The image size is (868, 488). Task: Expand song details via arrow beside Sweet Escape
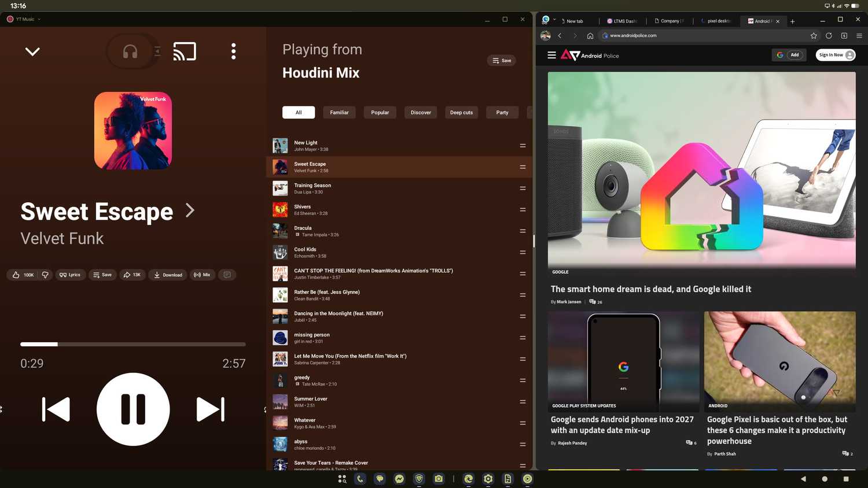click(190, 210)
